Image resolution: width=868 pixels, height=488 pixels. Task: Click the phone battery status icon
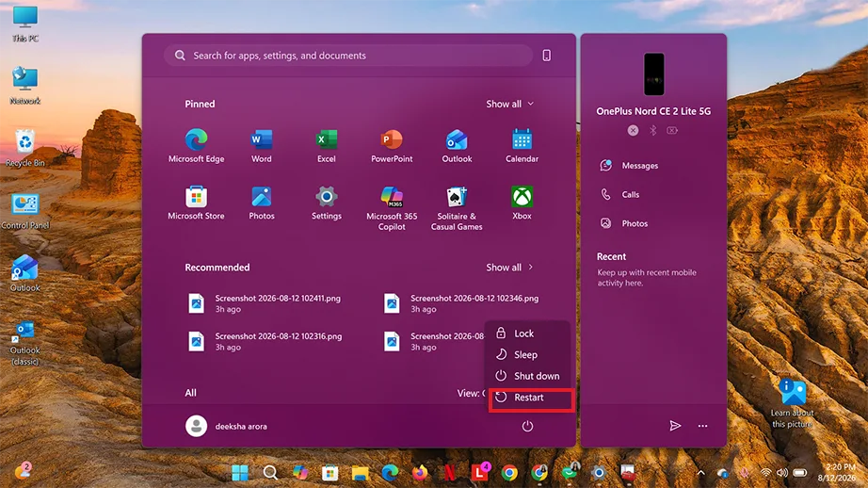[672, 130]
